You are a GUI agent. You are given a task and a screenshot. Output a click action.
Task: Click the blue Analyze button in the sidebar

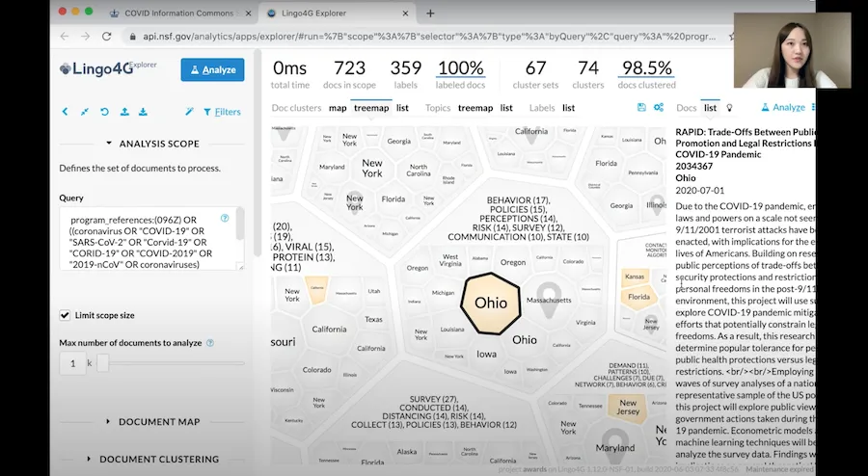(x=212, y=69)
